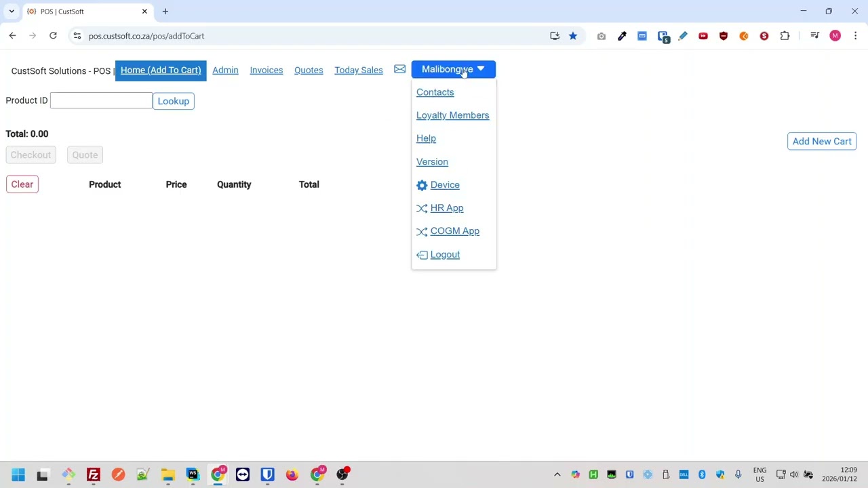868x488 pixels.
Task: Add a new cart
Action: (x=822, y=141)
